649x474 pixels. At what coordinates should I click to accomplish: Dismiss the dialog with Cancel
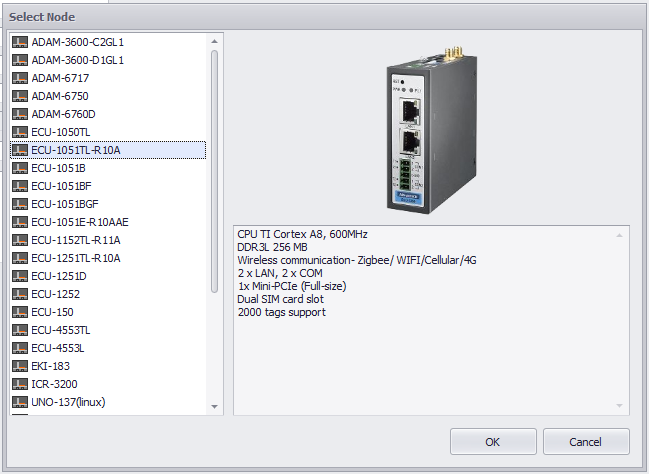pyautogui.click(x=586, y=442)
